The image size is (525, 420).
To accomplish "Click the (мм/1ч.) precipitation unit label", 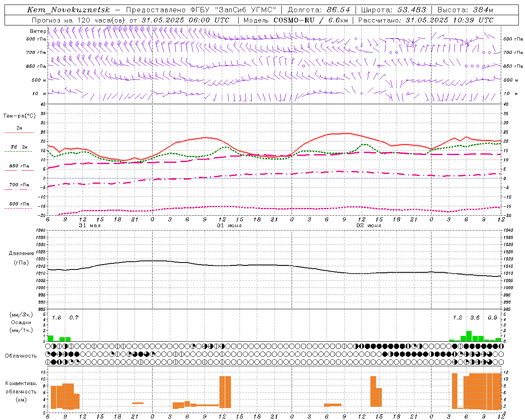I will click(21, 330).
